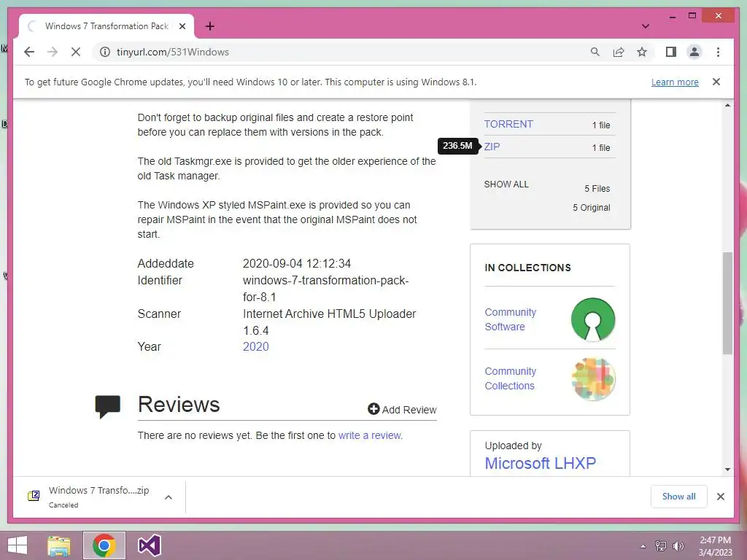Open volume control tray icon
The image size is (747, 560).
(678, 546)
